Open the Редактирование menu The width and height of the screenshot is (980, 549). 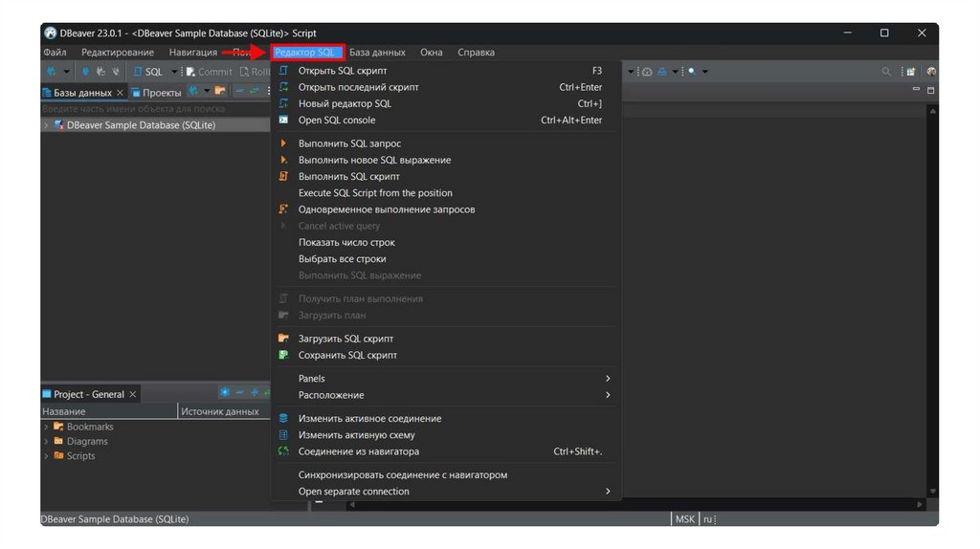[118, 53]
